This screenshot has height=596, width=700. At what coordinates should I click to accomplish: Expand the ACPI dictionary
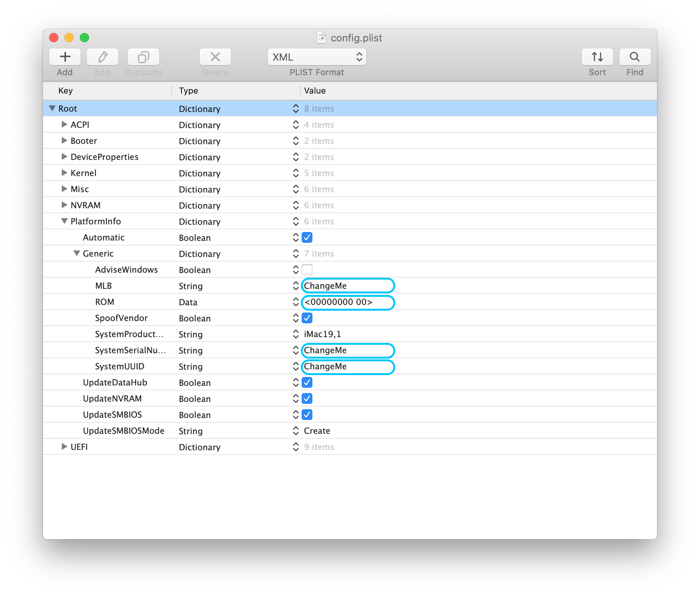64,125
